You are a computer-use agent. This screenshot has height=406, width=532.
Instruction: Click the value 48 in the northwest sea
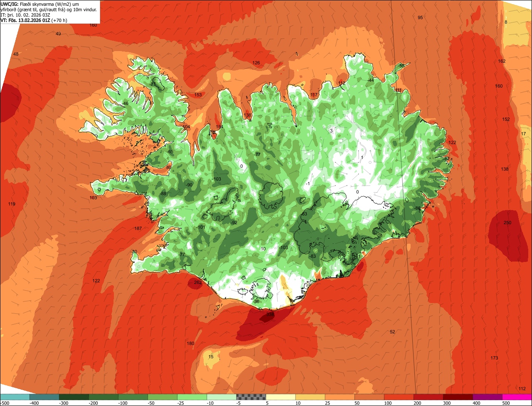pos(16,54)
